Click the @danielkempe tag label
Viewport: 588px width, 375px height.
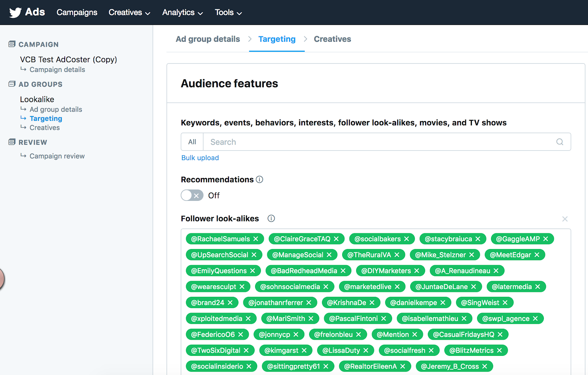(413, 303)
